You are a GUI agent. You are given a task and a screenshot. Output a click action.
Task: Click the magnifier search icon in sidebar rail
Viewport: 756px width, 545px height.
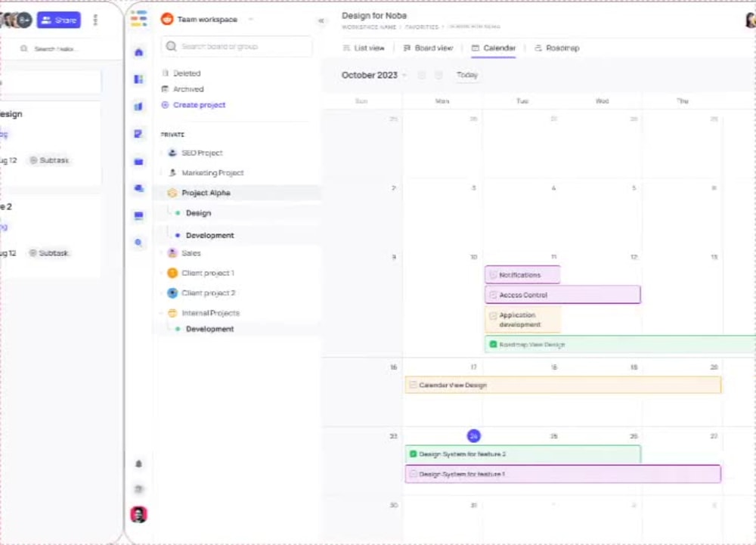pyautogui.click(x=139, y=243)
